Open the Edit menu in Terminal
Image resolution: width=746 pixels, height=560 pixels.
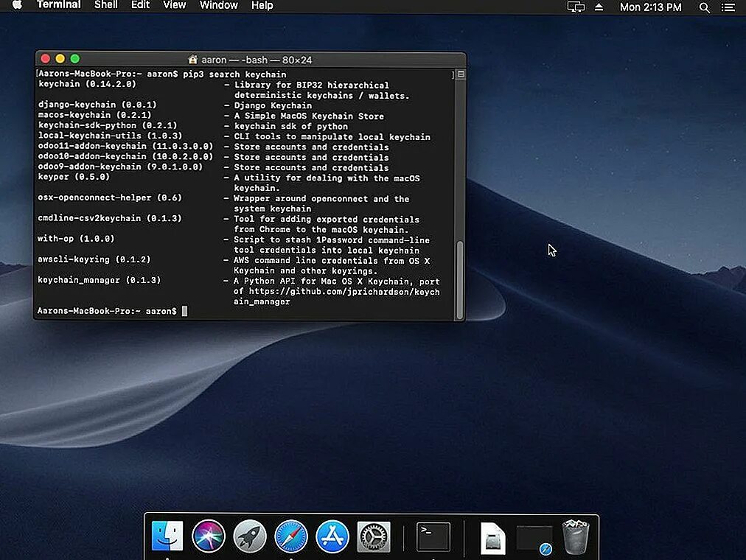point(140,6)
